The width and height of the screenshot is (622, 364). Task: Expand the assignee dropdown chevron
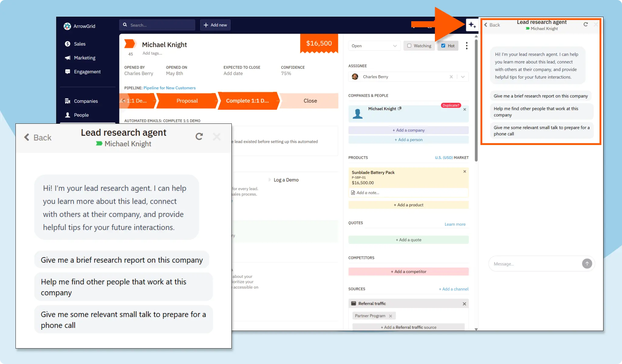click(463, 77)
